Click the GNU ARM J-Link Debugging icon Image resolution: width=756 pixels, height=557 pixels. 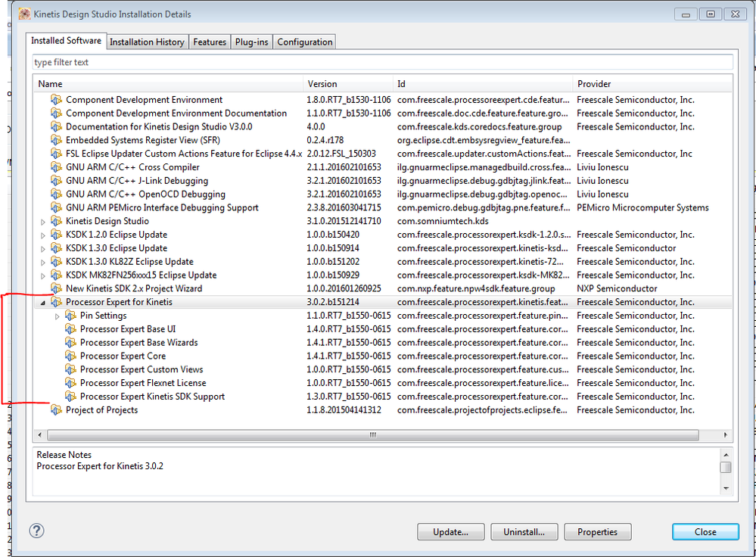point(57,181)
